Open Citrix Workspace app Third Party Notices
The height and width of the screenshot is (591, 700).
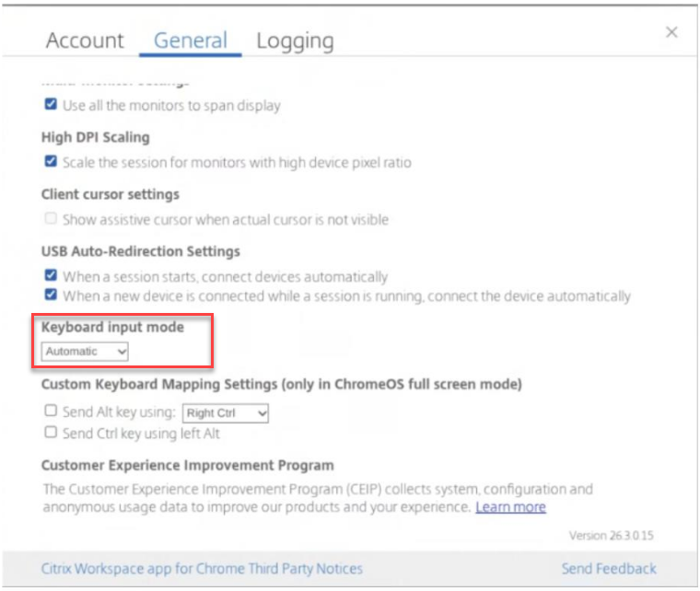202,569
